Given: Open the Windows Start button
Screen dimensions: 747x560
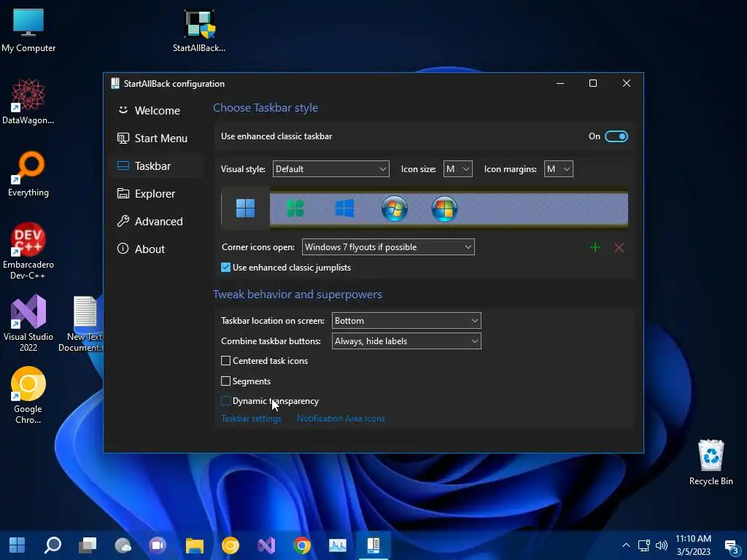Looking at the screenshot, I should (18, 545).
